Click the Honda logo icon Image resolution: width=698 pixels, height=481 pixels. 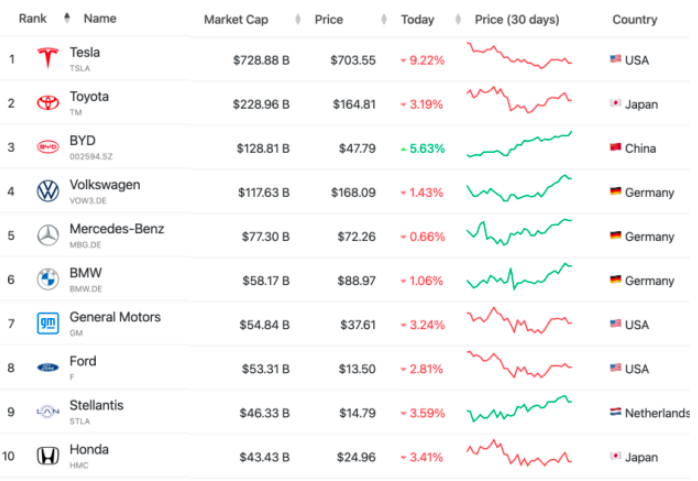pos(47,456)
